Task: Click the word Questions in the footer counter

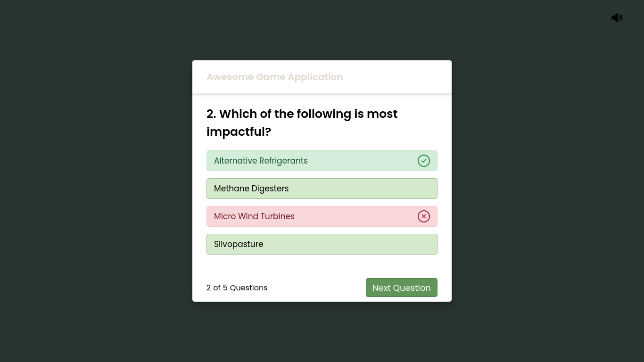Action: tap(248, 288)
